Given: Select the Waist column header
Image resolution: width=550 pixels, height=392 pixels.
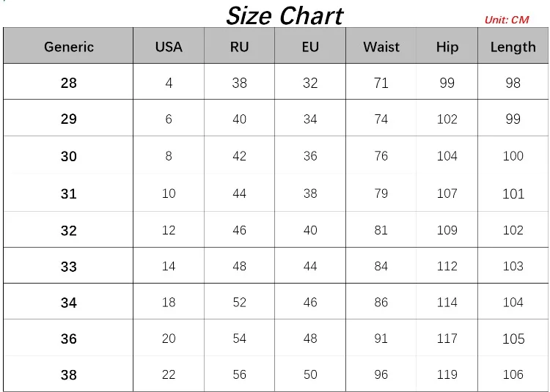Looking at the screenshot, I should coord(381,46).
